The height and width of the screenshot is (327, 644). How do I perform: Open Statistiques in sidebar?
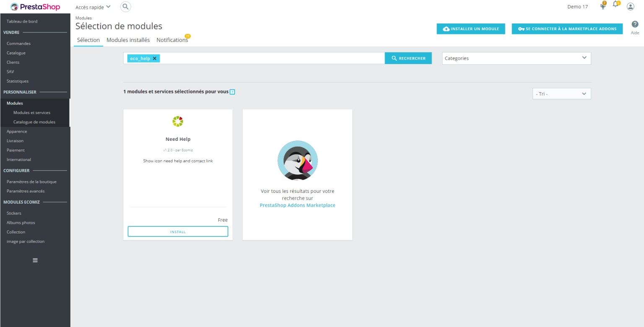point(18,81)
